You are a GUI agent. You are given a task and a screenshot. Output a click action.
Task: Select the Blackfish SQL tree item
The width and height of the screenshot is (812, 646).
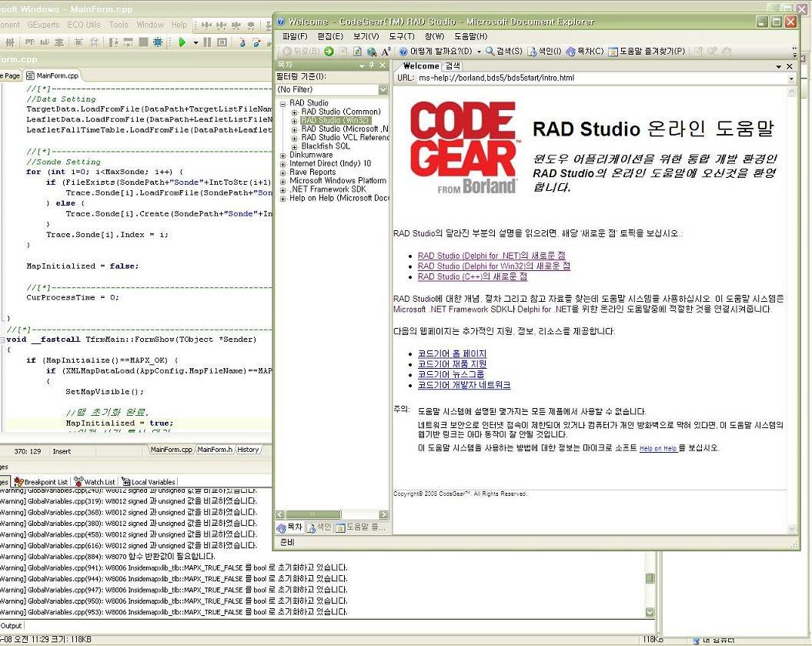click(325, 146)
